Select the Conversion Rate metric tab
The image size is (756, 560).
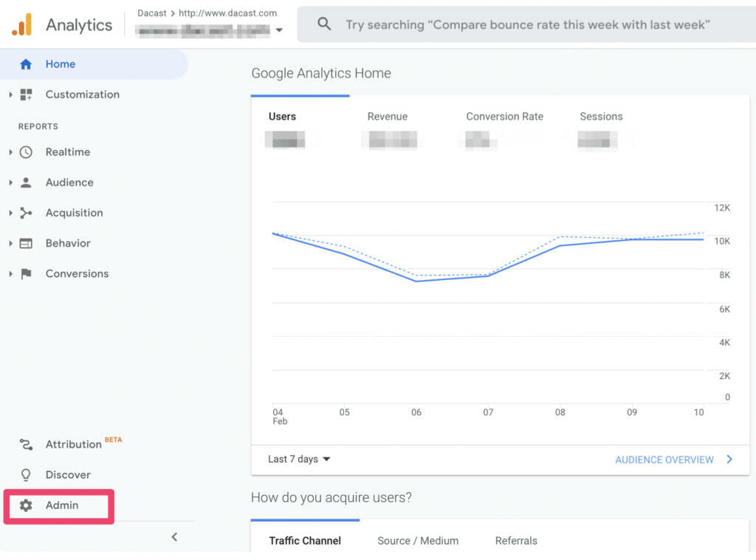click(x=504, y=116)
